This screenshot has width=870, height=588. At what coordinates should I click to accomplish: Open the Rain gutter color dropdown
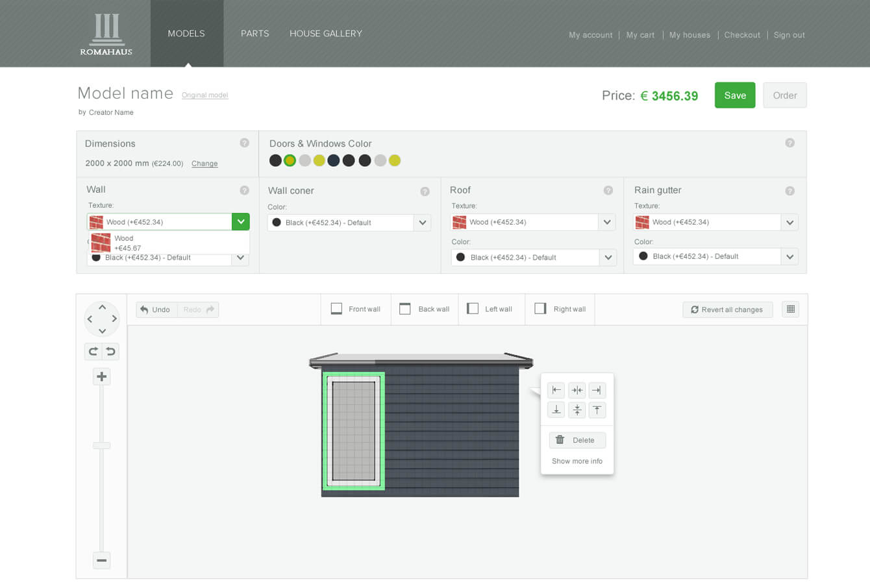point(789,256)
